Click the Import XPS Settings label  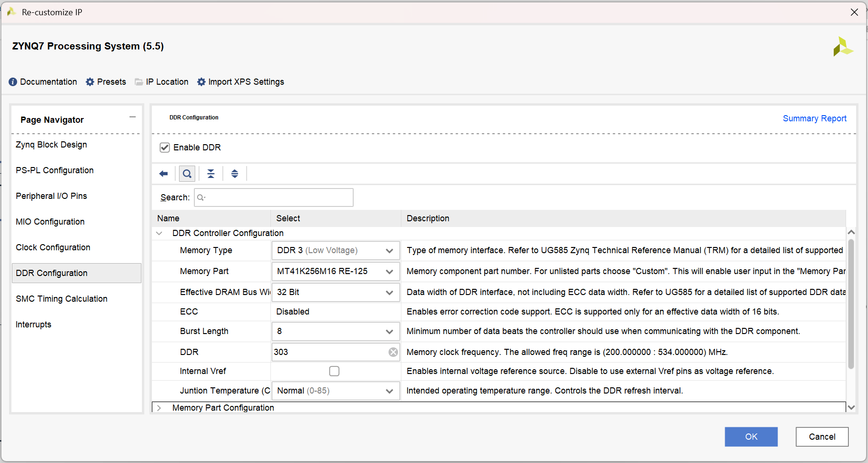point(246,82)
